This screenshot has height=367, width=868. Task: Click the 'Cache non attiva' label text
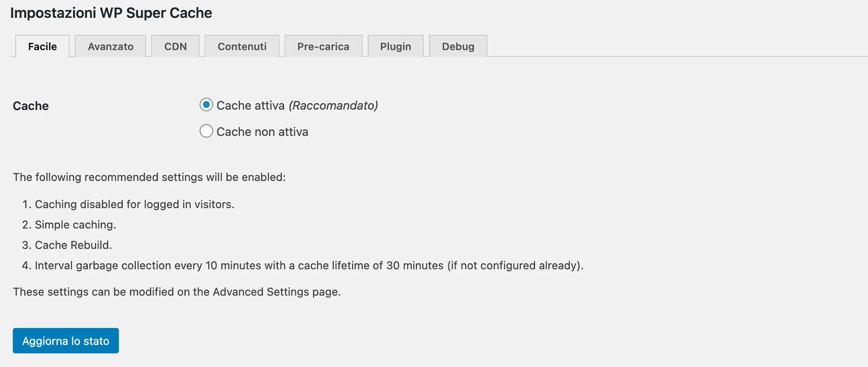click(x=262, y=132)
